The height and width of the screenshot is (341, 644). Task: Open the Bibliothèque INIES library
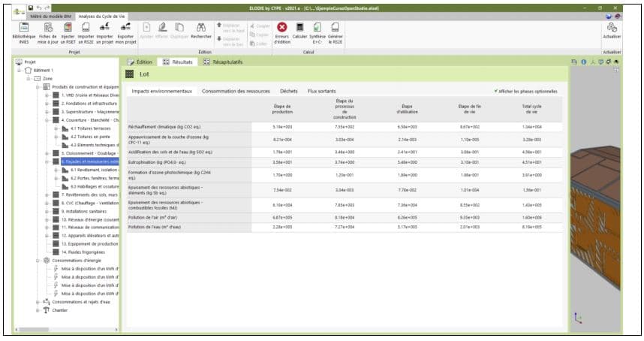point(24,33)
